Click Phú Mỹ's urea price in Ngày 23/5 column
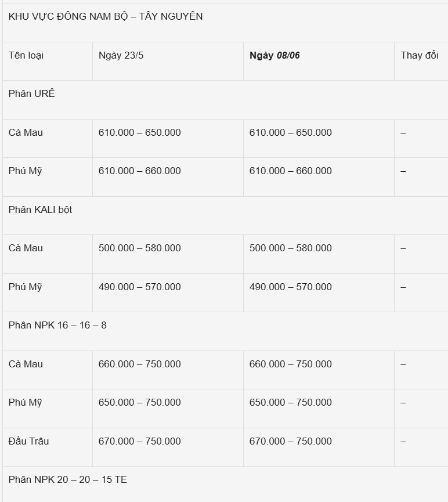This screenshot has height=502, width=448. tap(139, 171)
